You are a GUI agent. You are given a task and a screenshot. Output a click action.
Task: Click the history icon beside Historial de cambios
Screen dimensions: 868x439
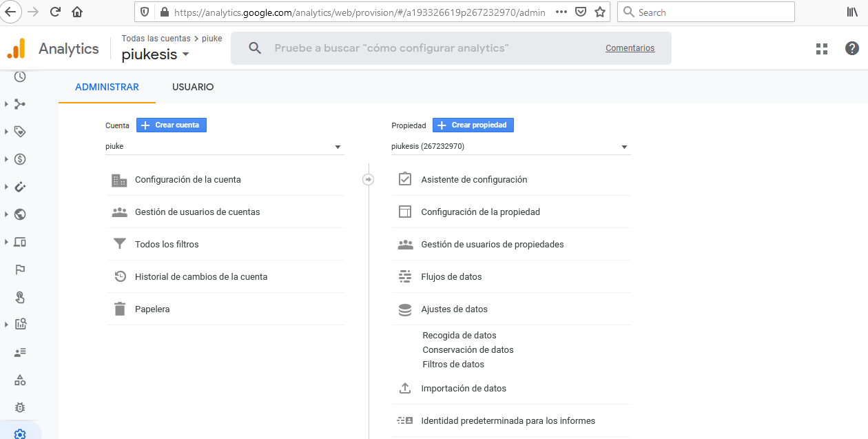(x=120, y=276)
